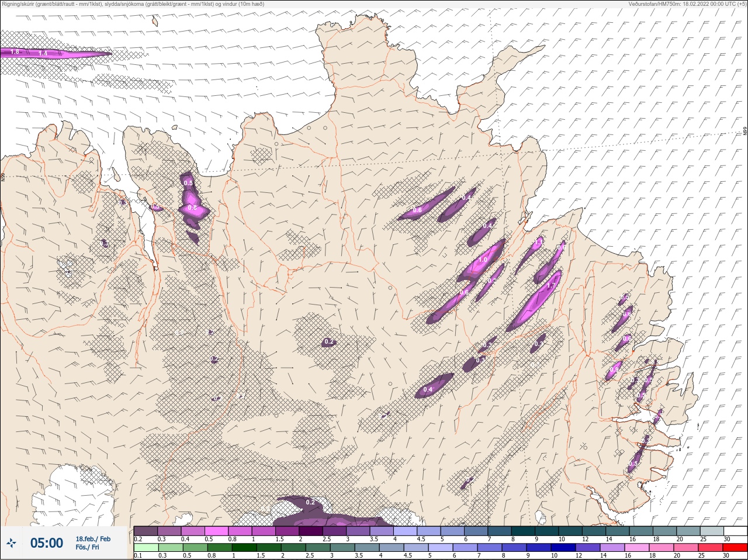Click the '18.feb./ Feb' date text

click(x=93, y=539)
